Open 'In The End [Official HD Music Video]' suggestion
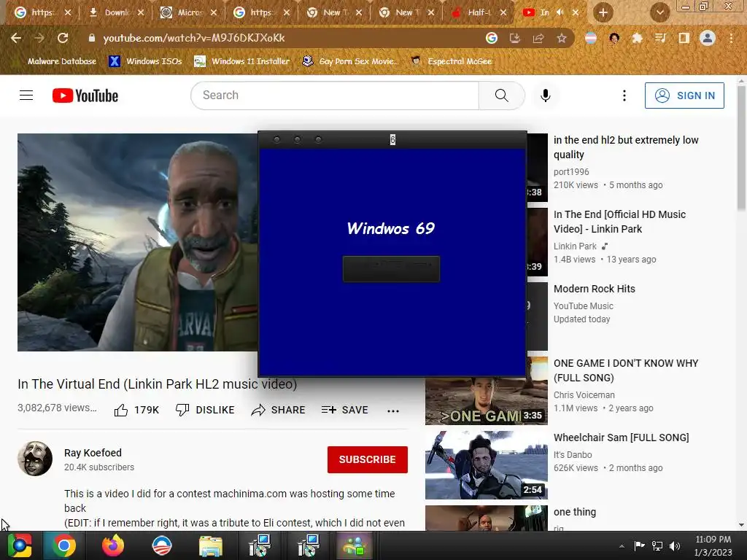Viewport: 747px width, 560px height. 619,222
